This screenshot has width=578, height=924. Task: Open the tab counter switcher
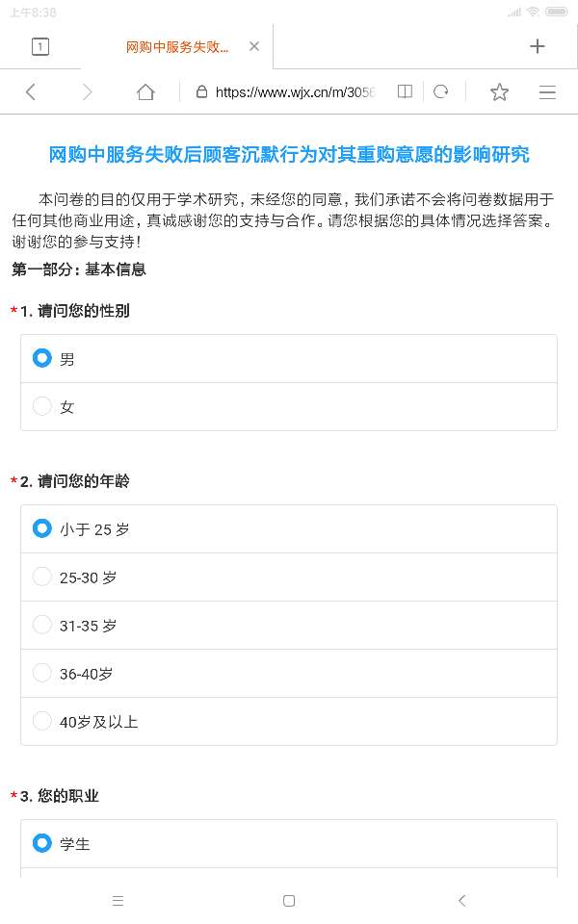click(x=40, y=46)
